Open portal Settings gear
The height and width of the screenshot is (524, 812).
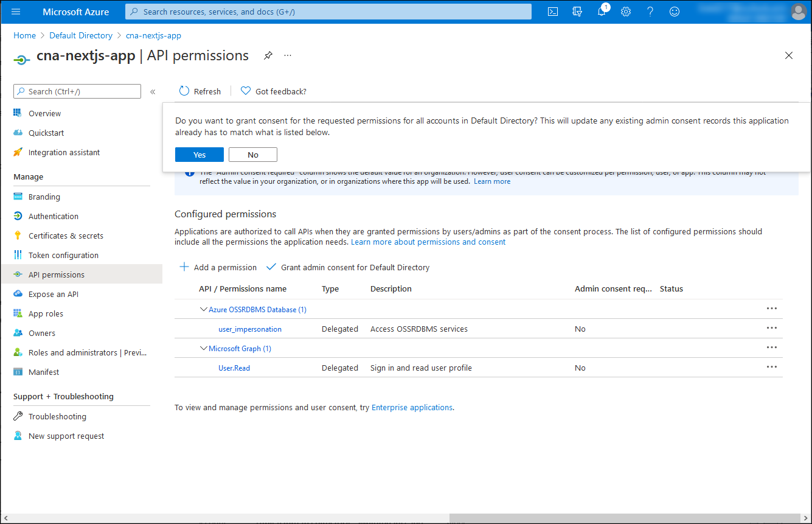[626, 12]
